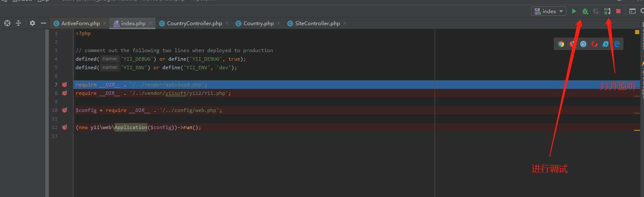Open project panel settings gear
The height and width of the screenshot is (197, 644).
click(32, 23)
